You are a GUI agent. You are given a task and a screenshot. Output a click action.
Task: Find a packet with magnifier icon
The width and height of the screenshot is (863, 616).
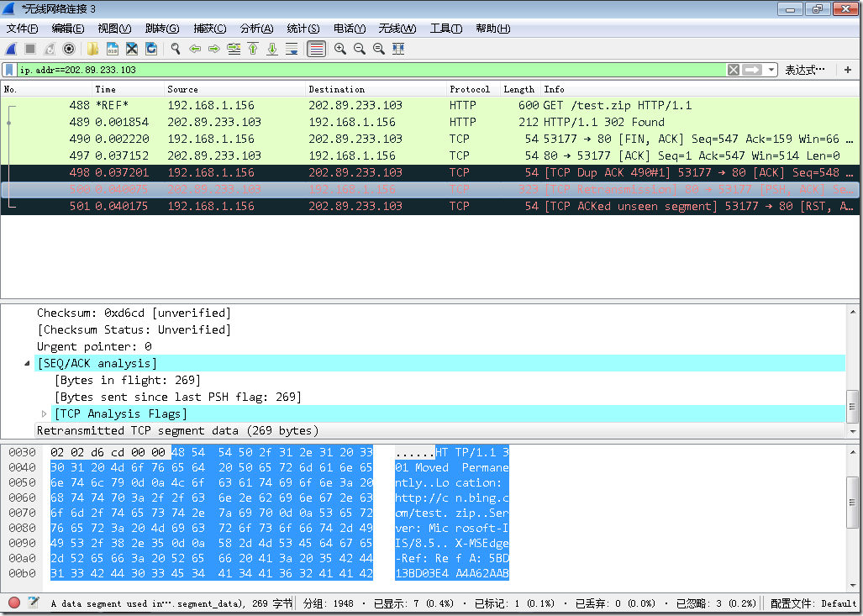point(176,49)
